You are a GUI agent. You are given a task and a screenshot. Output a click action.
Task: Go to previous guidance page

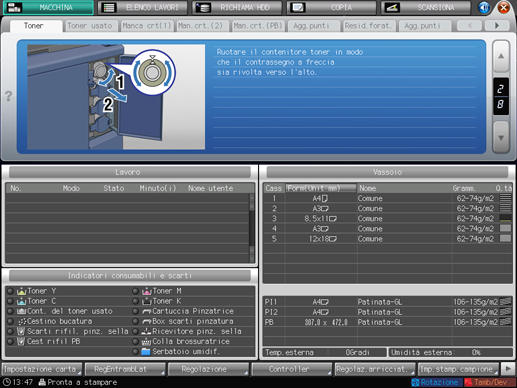[x=501, y=56]
